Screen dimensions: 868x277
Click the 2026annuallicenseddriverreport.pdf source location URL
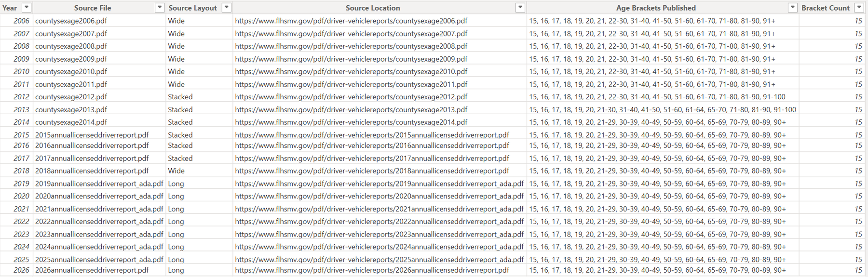pos(372,270)
